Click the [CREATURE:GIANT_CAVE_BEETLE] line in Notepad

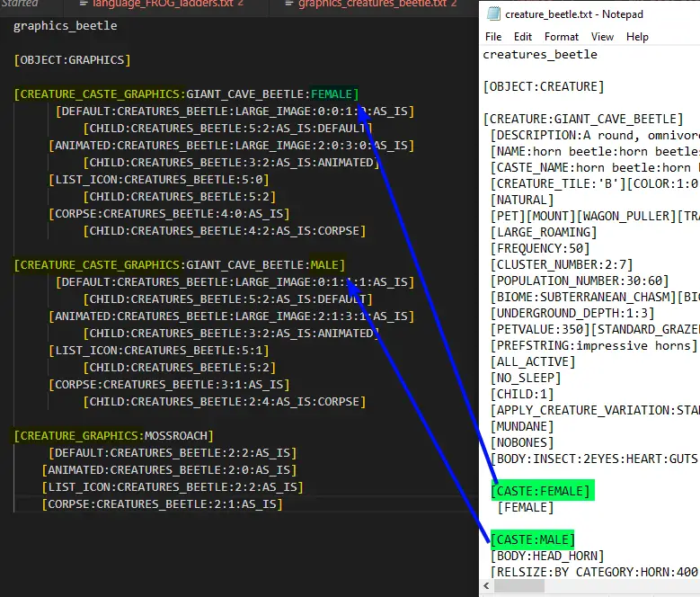click(x=583, y=119)
